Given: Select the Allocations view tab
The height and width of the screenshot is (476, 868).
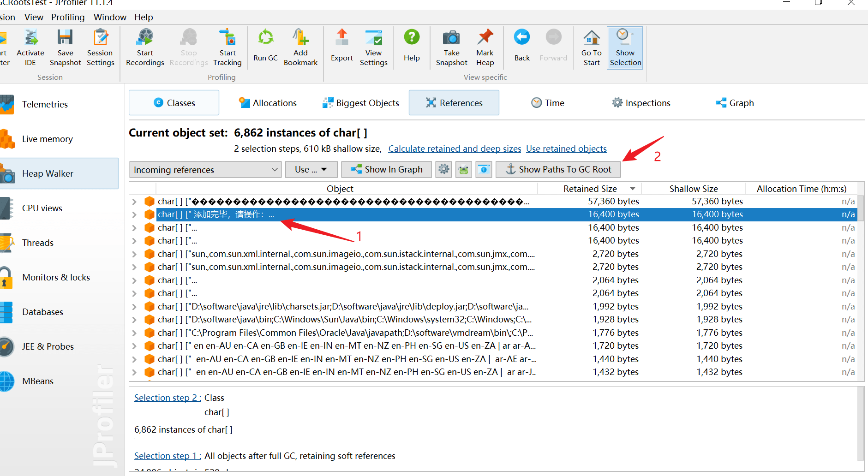Looking at the screenshot, I should pos(268,103).
